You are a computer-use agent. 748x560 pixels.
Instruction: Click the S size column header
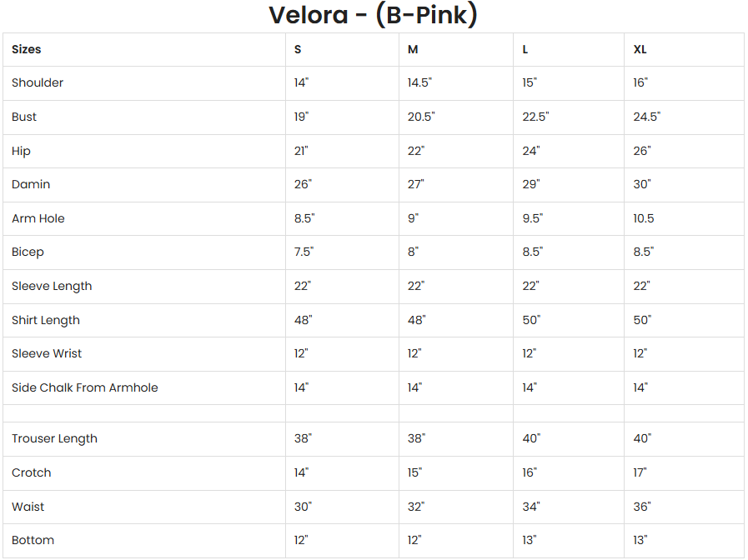pos(298,49)
